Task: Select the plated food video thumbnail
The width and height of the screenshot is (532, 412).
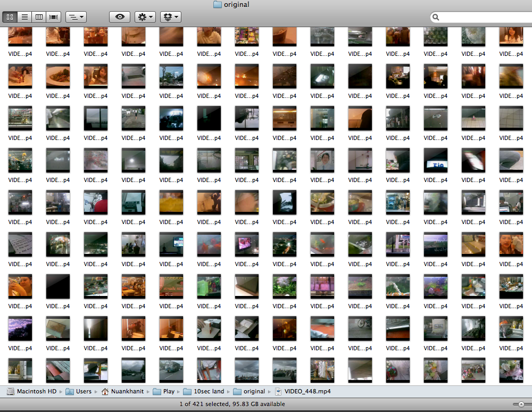Action: click(x=58, y=76)
